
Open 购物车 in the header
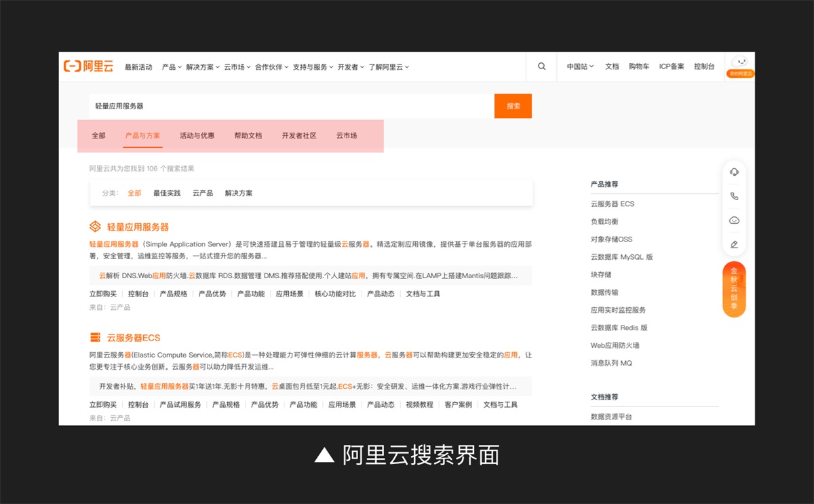639,66
